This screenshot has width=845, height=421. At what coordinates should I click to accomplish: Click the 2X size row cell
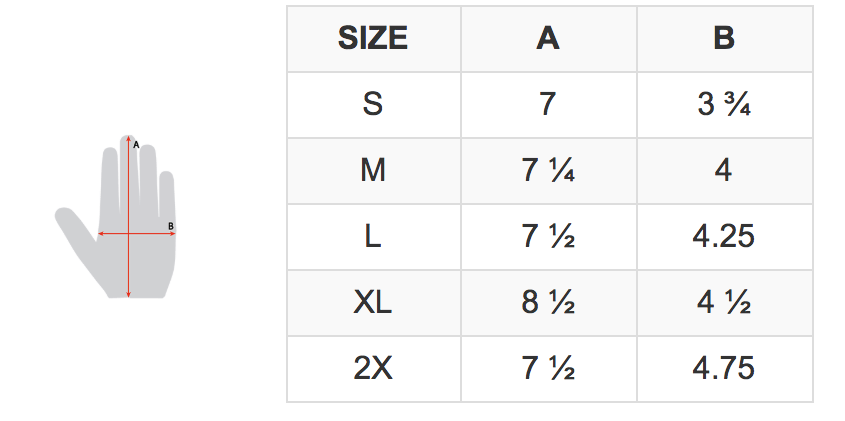(373, 369)
